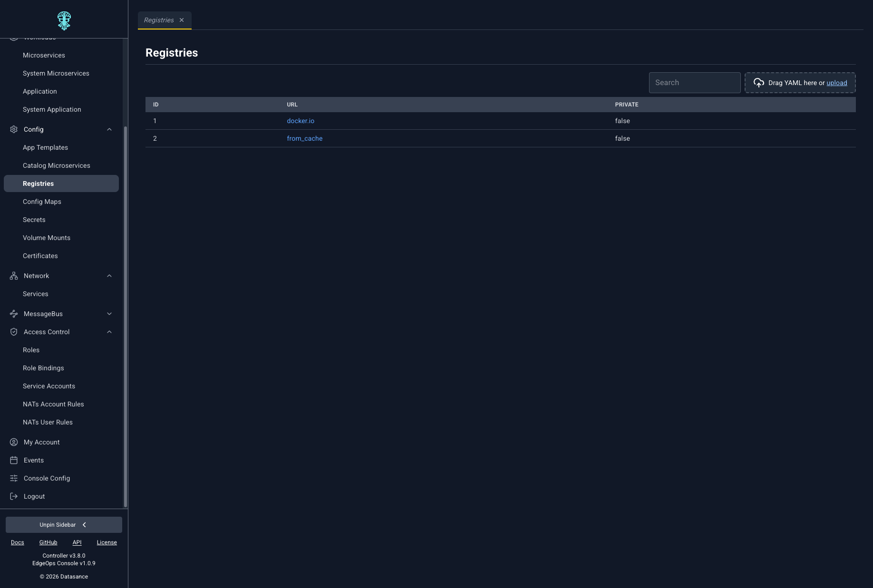Viewport: 873px width, 588px height.
Task: Click the MessageBus icon
Action: pyautogui.click(x=14, y=314)
